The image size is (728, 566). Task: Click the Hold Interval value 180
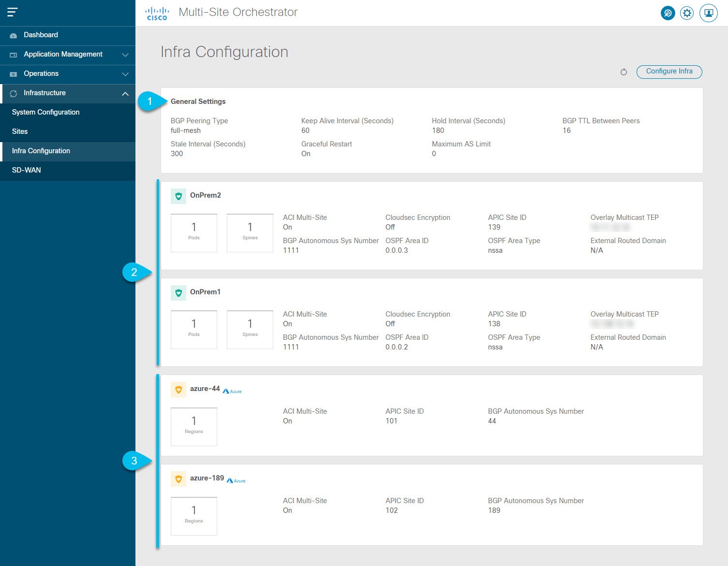[x=438, y=131]
